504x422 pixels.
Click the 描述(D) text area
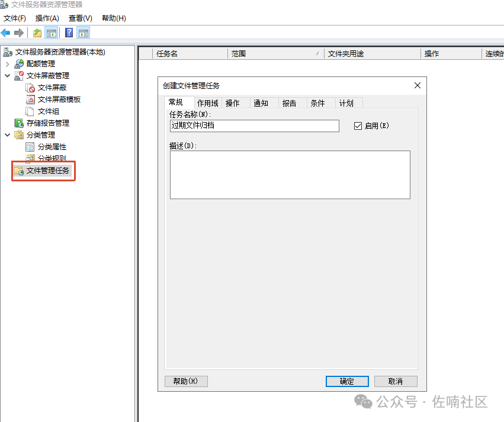[290, 175]
